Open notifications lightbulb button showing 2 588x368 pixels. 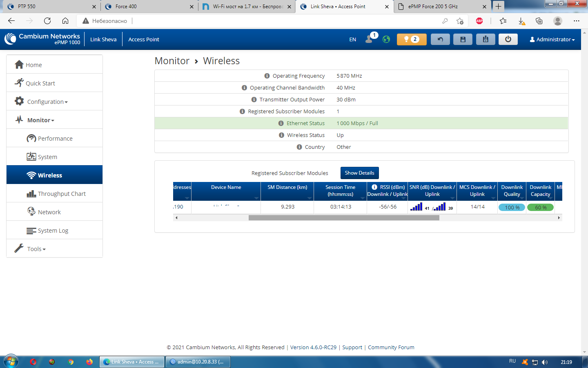412,39
